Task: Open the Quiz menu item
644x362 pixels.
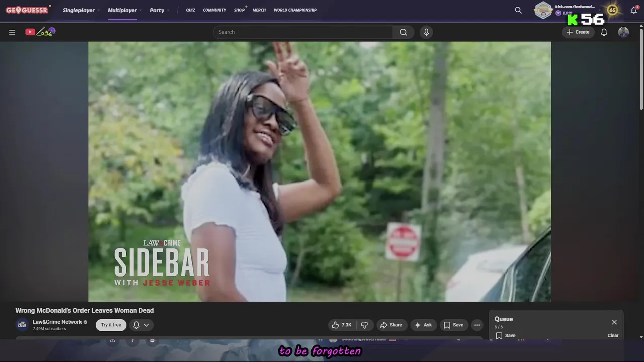Action: click(190, 10)
